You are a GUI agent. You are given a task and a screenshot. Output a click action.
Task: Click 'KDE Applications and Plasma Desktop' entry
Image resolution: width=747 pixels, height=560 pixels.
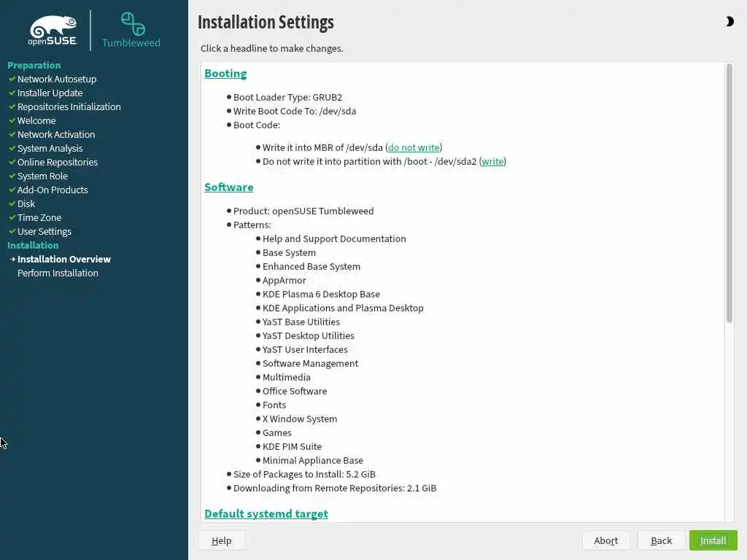click(x=343, y=308)
